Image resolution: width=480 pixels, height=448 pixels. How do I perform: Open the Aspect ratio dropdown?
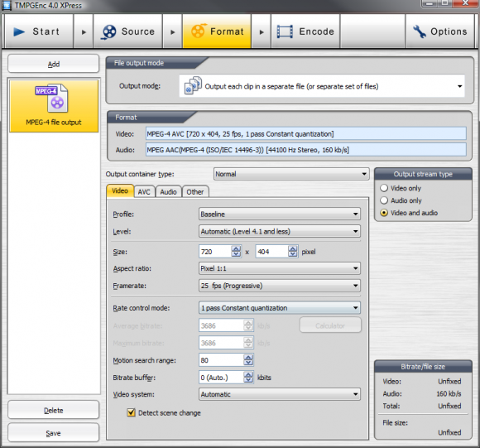click(x=280, y=268)
